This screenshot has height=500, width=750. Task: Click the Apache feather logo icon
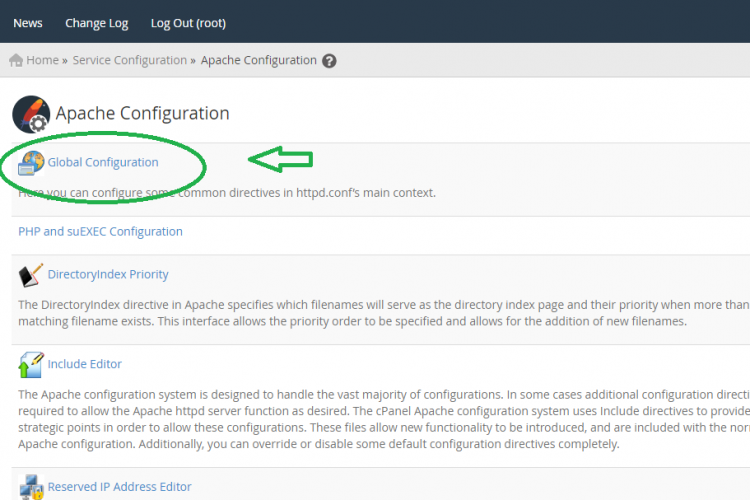click(x=31, y=114)
